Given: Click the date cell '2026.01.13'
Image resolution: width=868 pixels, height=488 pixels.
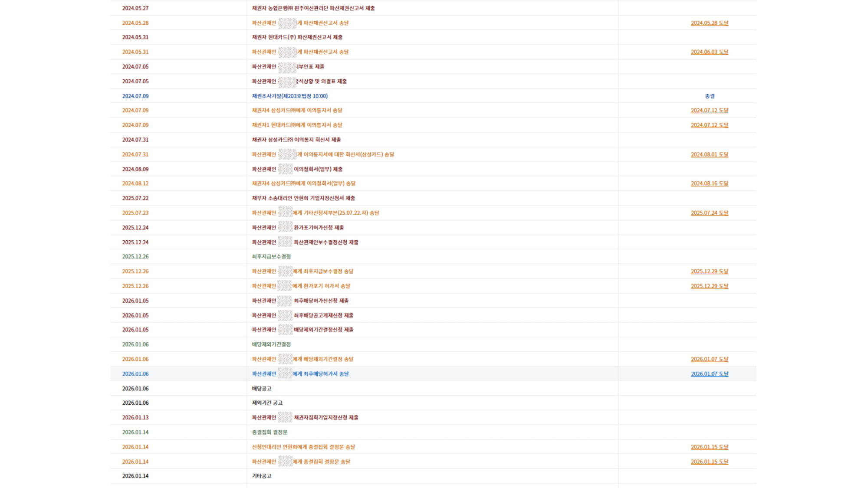Looking at the screenshot, I should [x=135, y=418].
